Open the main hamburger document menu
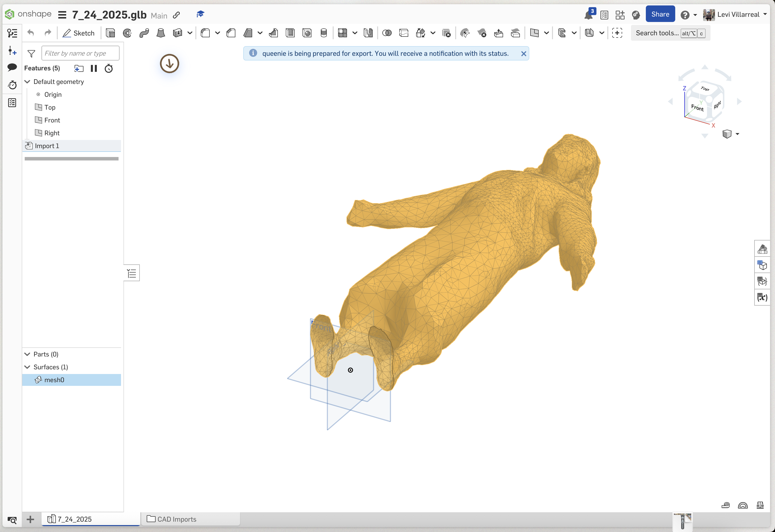The width and height of the screenshot is (775, 532). coord(62,15)
